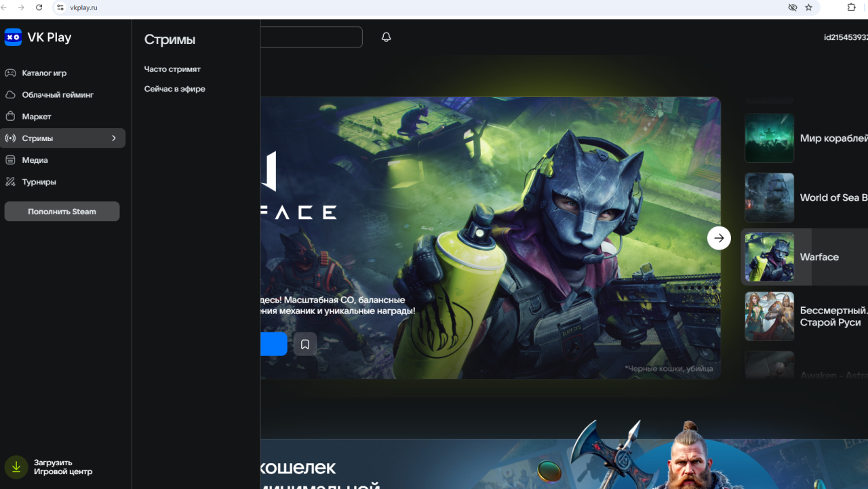
Task: Choose the World of Sea Battle thumbnail
Action: tap(769, 197)
